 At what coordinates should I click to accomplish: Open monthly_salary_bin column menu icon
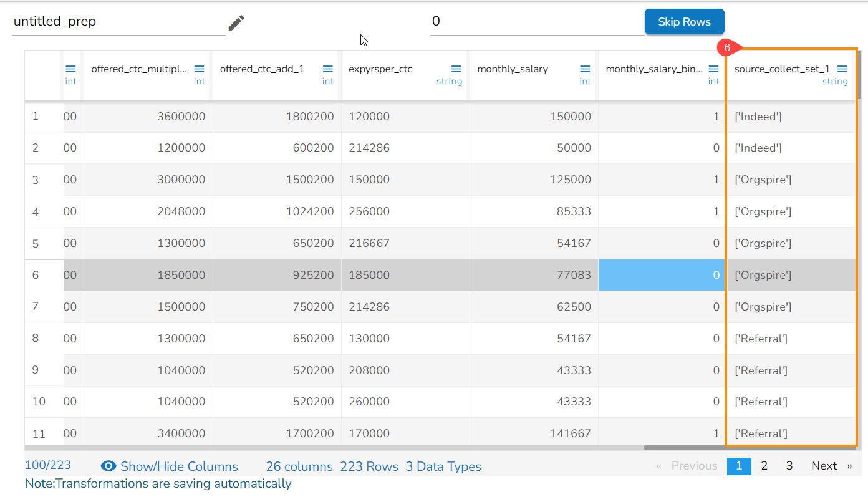tap(714, 69)
